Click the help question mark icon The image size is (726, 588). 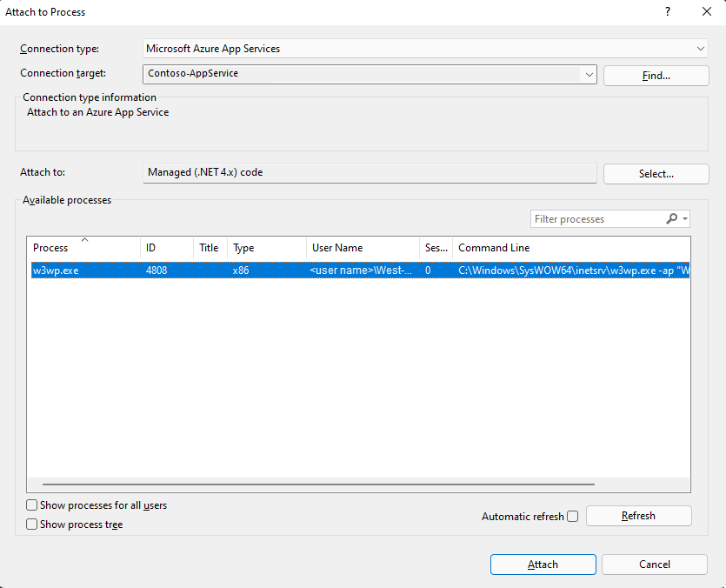tap(667, 11)
